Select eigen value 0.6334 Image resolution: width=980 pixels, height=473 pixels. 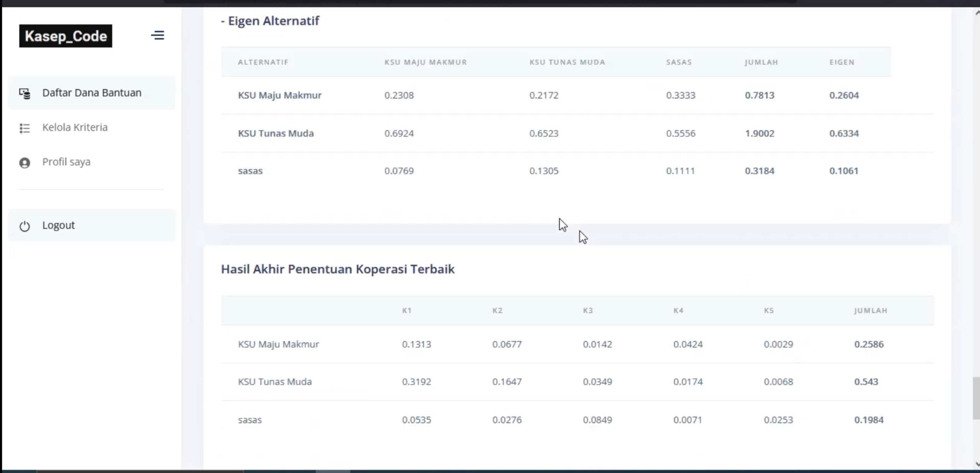tap(844, 133)
